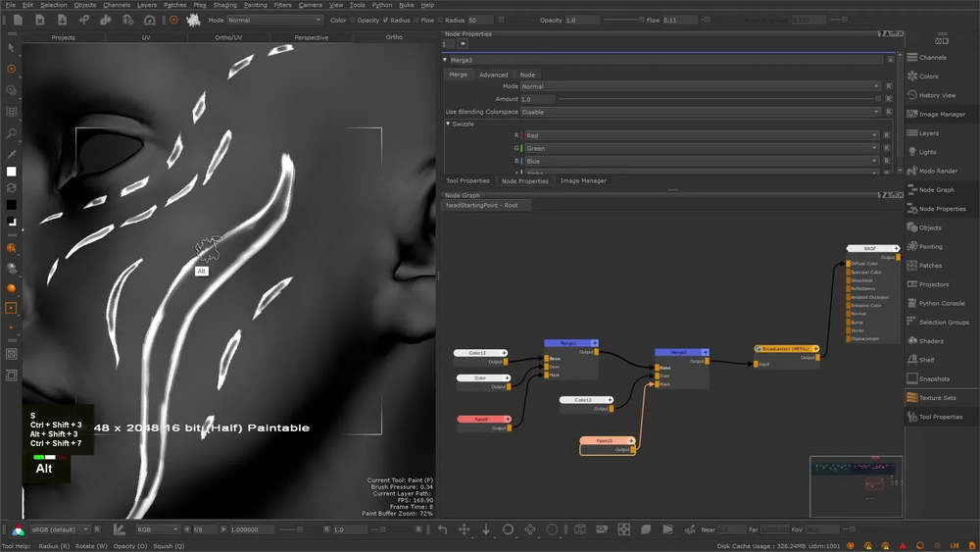Toggle the Flow pressure checkbox in toolbar
Screen dimensions: 980x552
pos(440,20)
